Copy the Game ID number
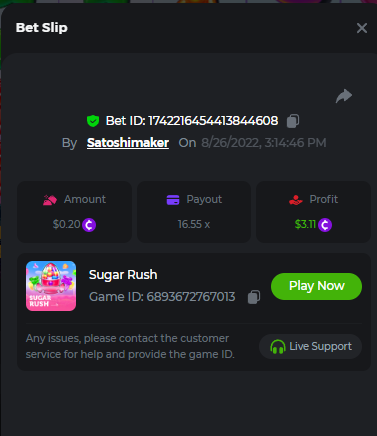 pos(254,297)
